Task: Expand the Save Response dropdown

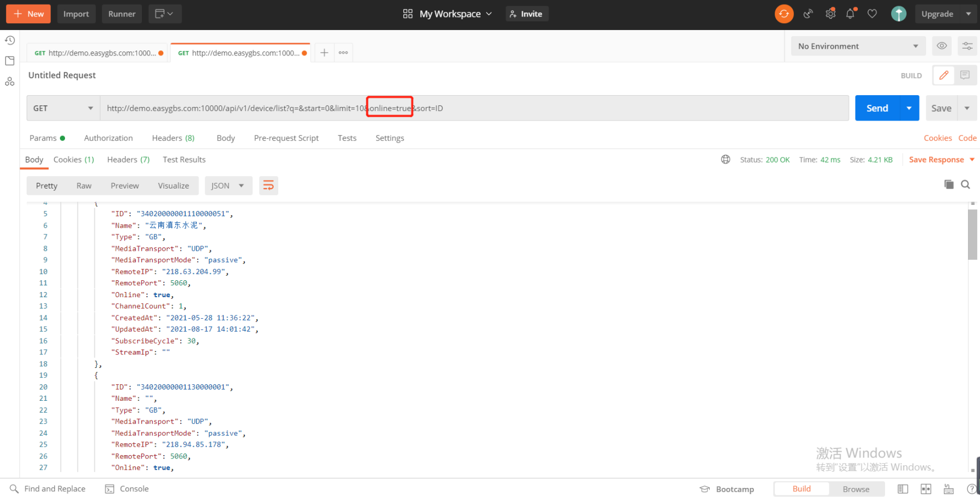Action: pyautogui.click(x=972, y=160)
